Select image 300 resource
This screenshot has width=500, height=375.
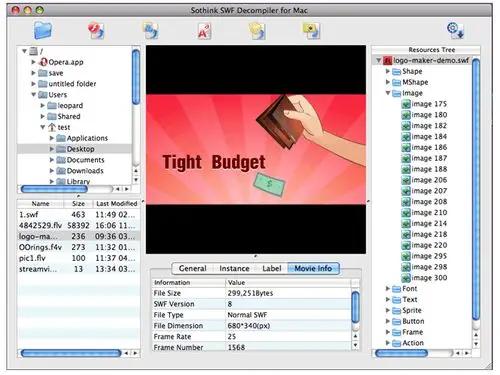tap(424, 278)
